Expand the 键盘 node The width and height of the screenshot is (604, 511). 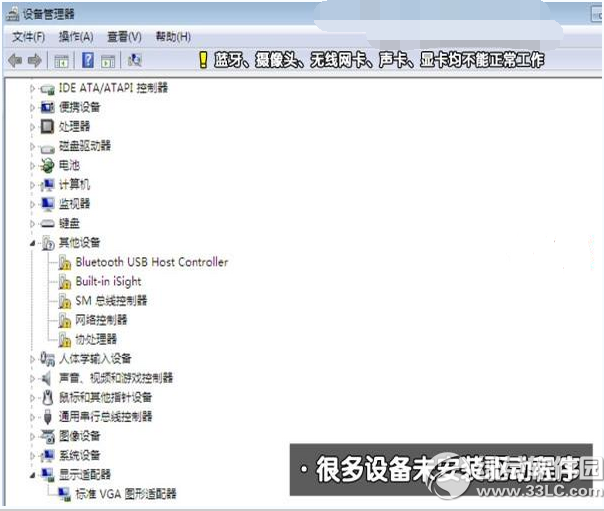[x=32, y=223]
